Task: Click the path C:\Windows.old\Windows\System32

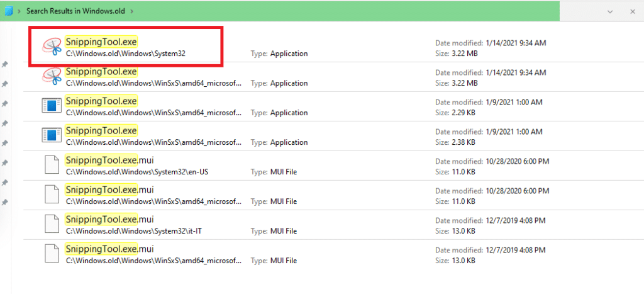Action: click(x=126, y=54)
